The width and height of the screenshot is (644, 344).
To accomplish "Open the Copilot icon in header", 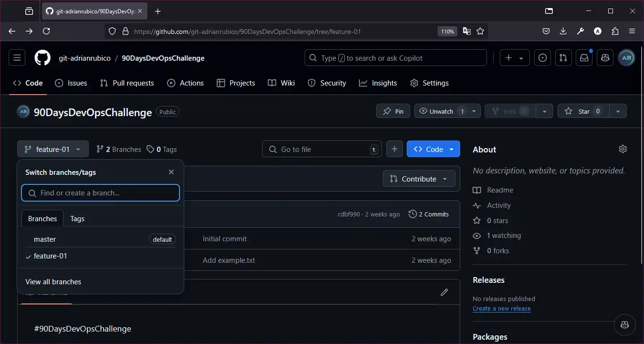I will [605, 58].
